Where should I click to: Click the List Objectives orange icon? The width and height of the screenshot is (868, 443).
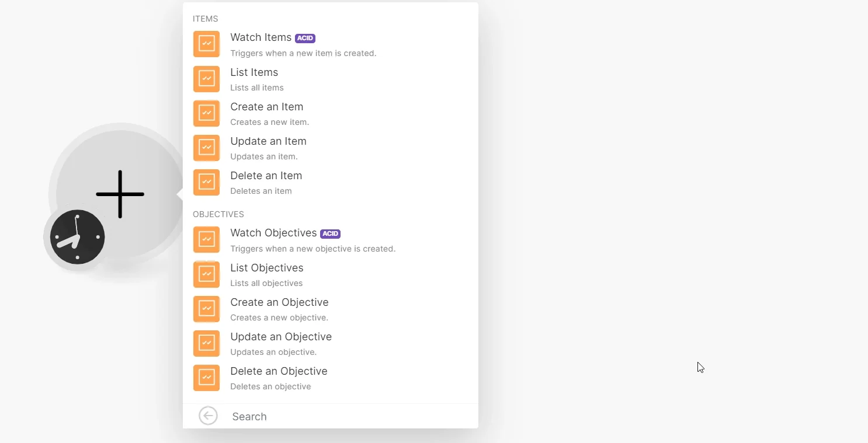[207, 275]
